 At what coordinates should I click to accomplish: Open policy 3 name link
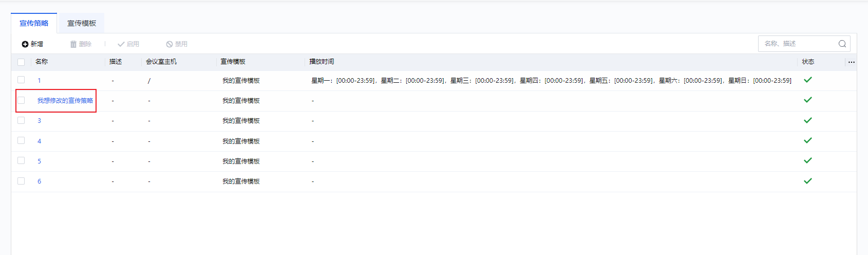coord(39,121)
